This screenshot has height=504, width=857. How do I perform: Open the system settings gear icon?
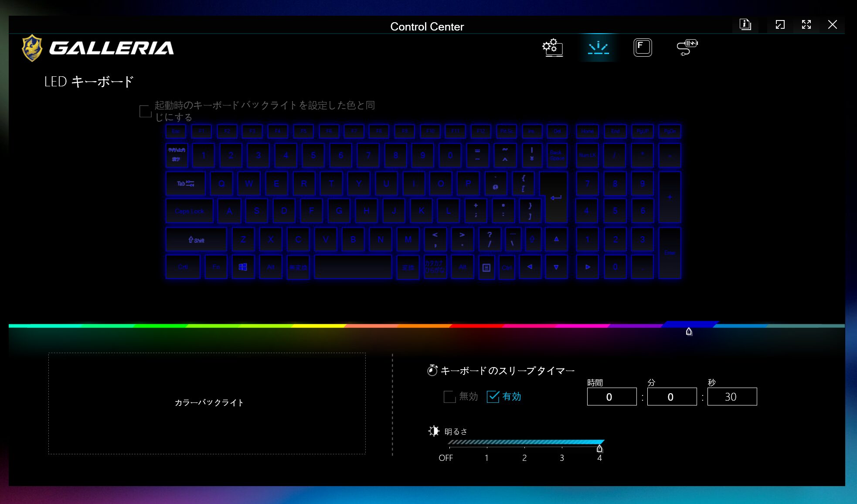(x=552, y=47)
